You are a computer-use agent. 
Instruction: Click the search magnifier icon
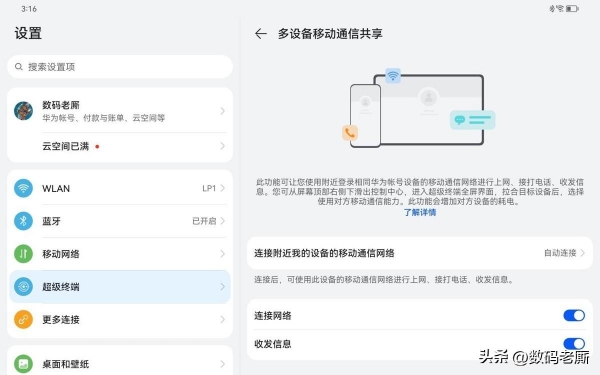pyautogui.click(x=18, y=67)
